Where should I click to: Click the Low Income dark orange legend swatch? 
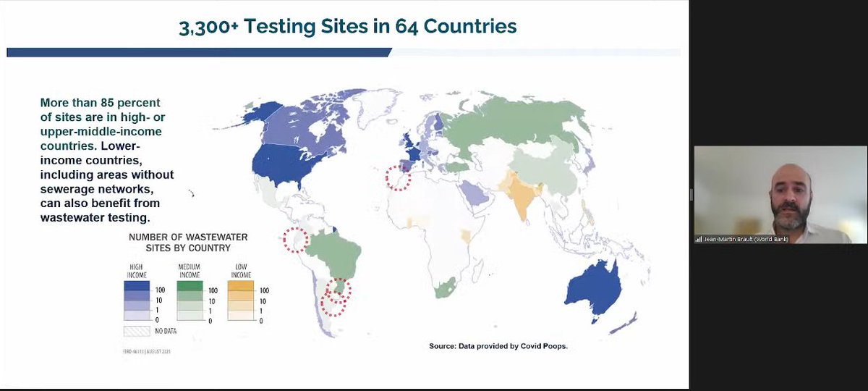pos(240,287)
